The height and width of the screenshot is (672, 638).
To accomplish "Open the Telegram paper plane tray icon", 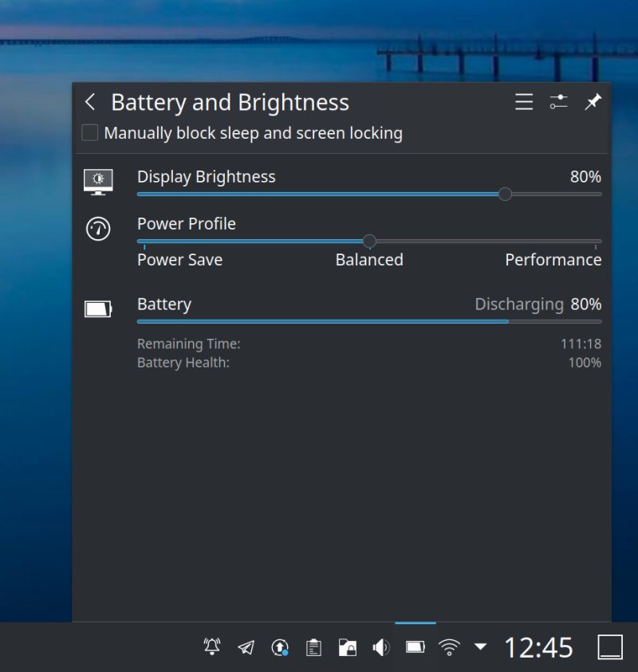I will 246,646.
